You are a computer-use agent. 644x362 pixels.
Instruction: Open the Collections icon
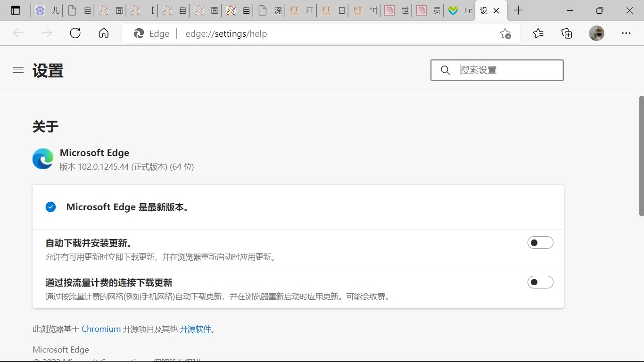tap(567, 33)
